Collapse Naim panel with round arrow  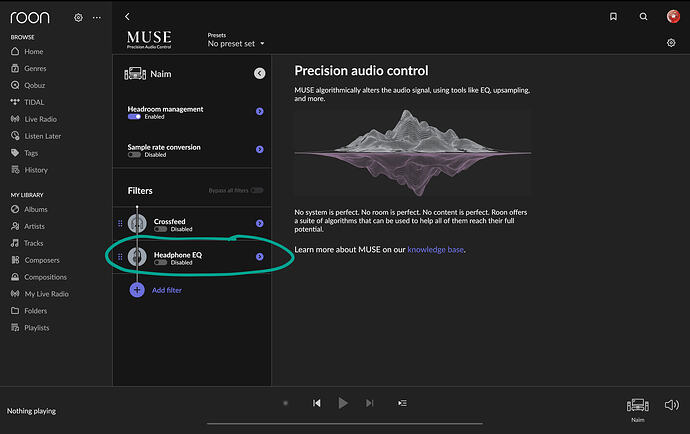[260, 73]
